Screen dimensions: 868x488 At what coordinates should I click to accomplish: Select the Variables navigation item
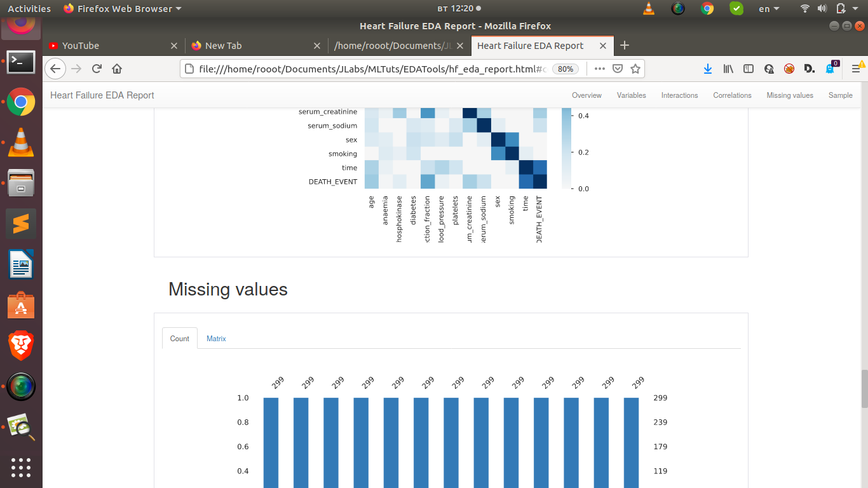tap(631, 95)
